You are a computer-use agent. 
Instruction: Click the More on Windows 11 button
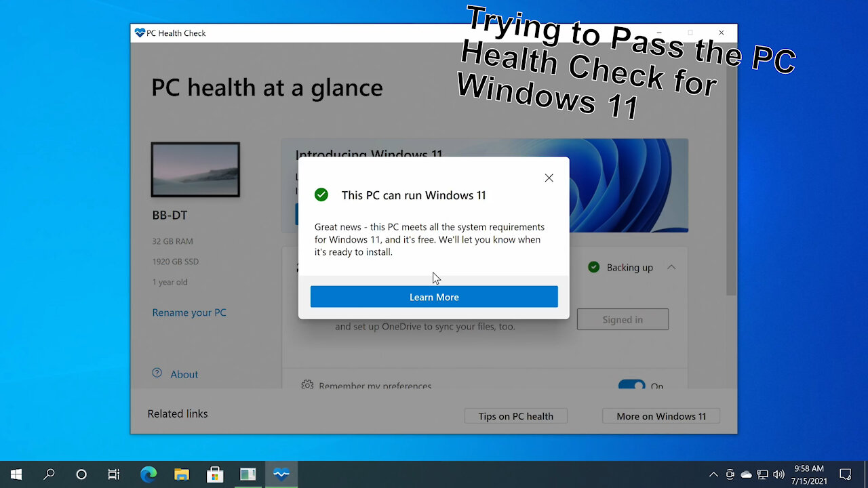661,416
